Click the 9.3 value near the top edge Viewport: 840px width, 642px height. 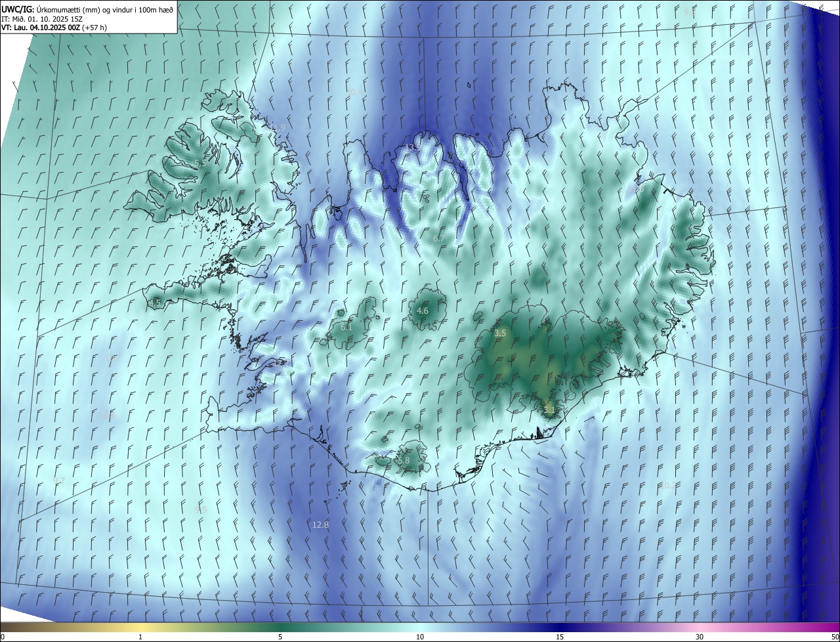690,12
